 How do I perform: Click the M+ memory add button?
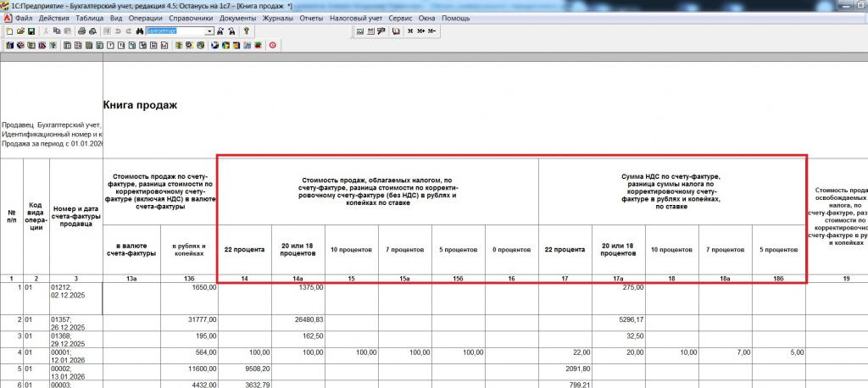point(420,31)
